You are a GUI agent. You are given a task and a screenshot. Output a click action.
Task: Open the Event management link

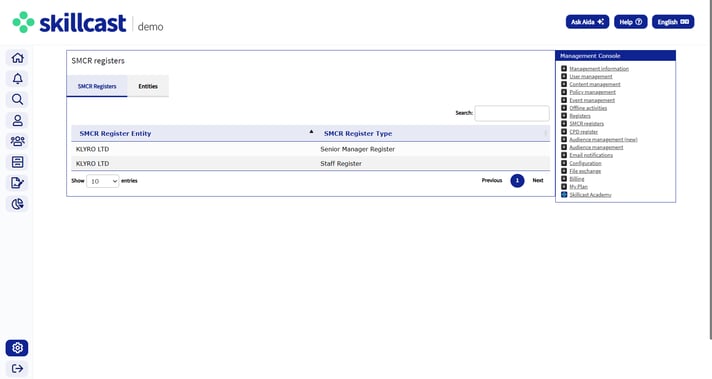click(x=592, y=100)
